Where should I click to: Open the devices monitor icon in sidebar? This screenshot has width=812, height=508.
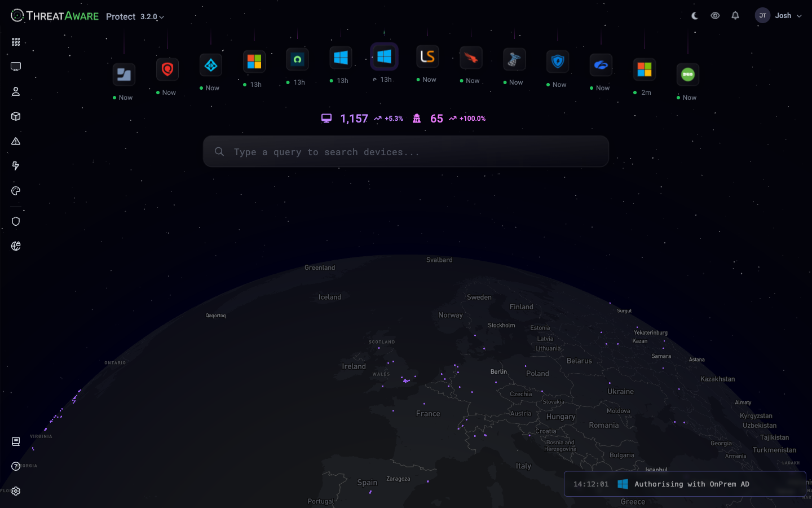click(16, 67)
